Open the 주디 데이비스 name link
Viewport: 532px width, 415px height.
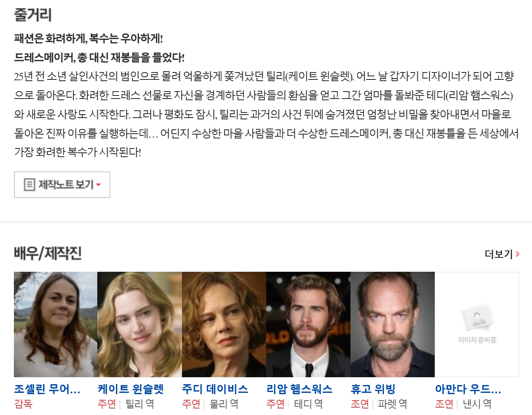[x=215, y=389]
